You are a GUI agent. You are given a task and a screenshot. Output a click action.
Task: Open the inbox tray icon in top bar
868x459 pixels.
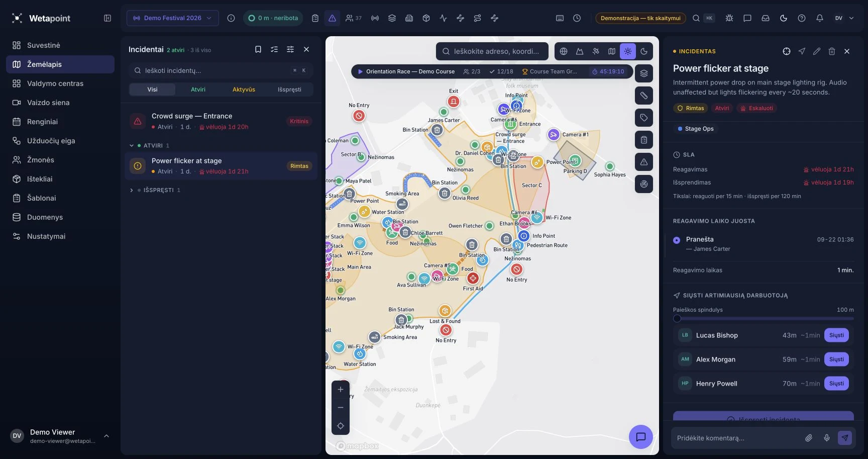[x=766, y=18]
